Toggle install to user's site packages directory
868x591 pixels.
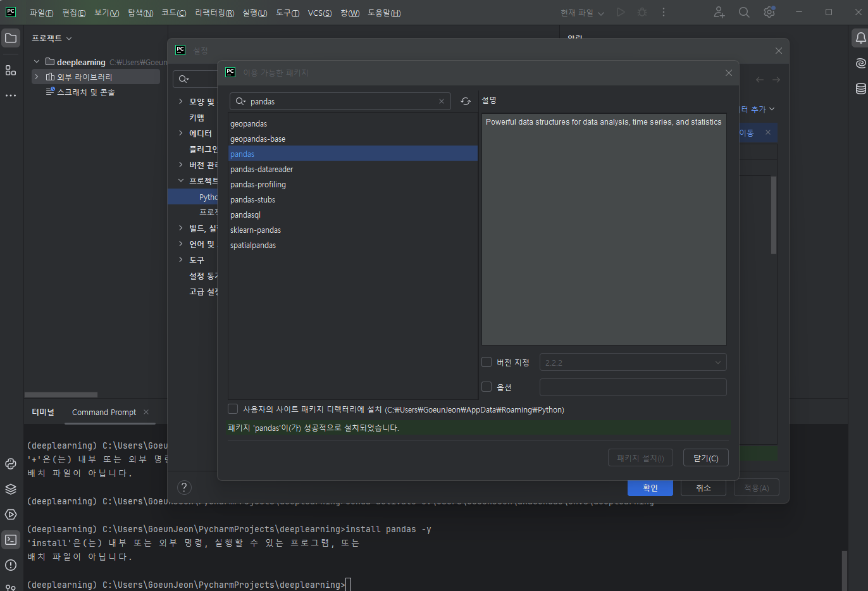point(233,409)
